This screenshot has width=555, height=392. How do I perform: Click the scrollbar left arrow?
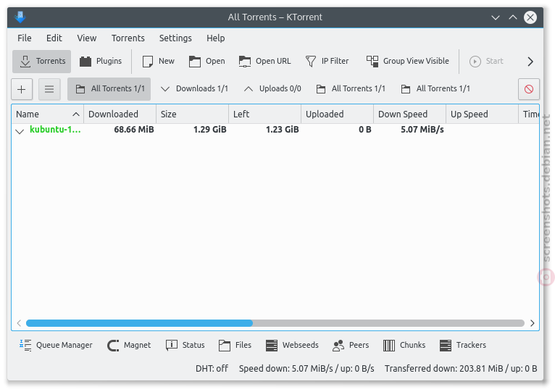[x=19, y=323]
